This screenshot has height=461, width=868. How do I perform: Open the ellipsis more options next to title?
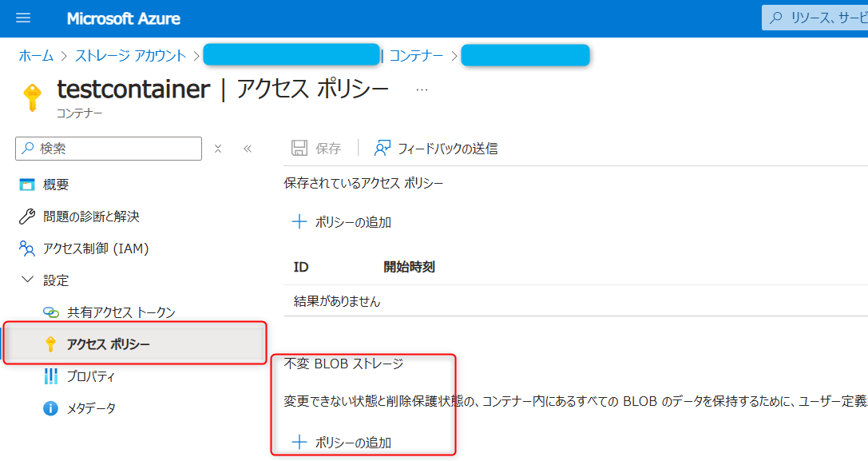tap(422, 89)
